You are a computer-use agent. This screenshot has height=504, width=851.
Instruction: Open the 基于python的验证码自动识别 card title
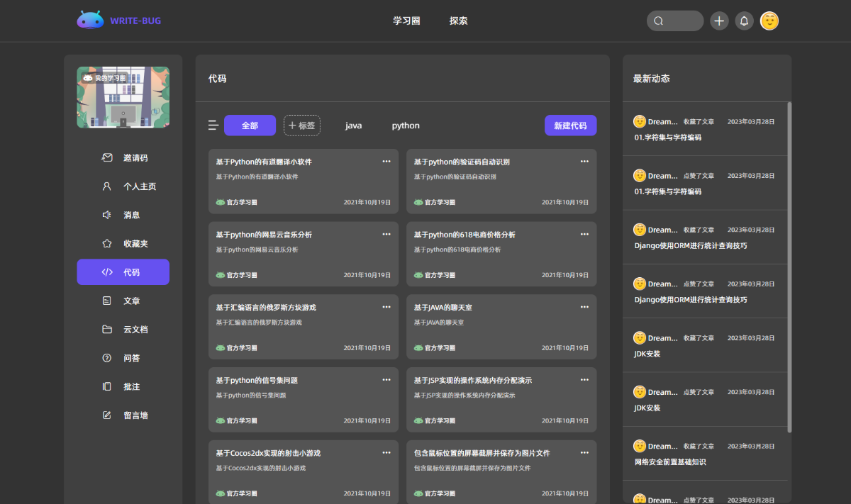coord(462,162)
